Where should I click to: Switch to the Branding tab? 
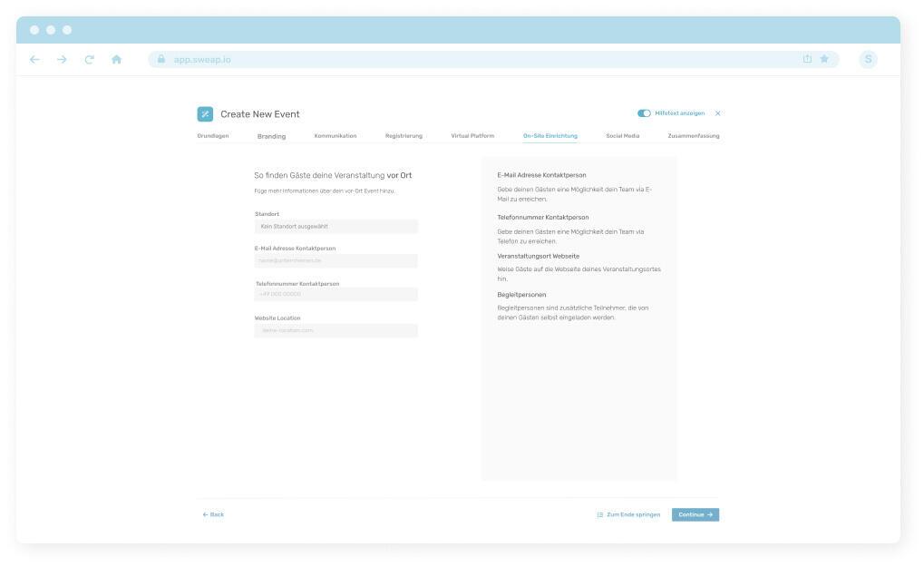pos(271,136)
